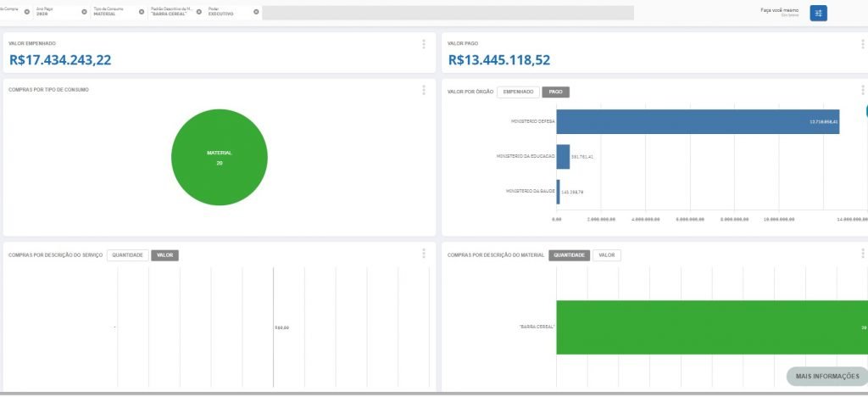This screenshot has height=397, width=868.
Task: Click the blue filter settings icon button
Action: (x=818, y=14)
